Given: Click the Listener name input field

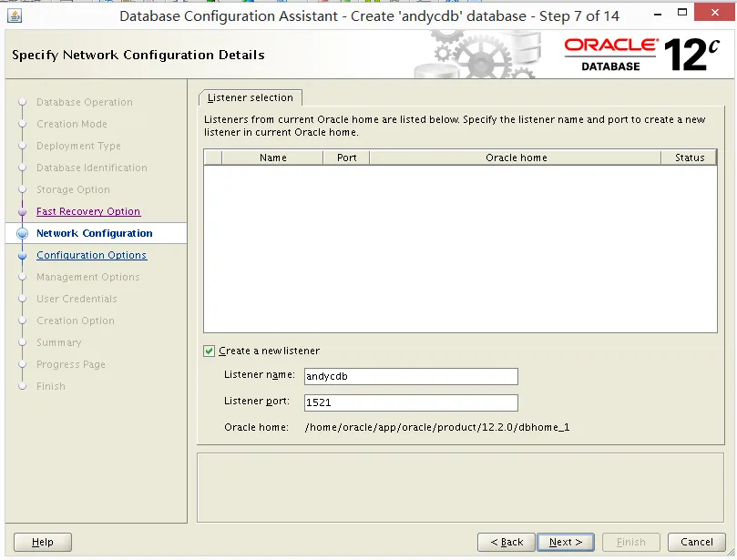Looking at the screenshot, I should click(x=411, y=376).
